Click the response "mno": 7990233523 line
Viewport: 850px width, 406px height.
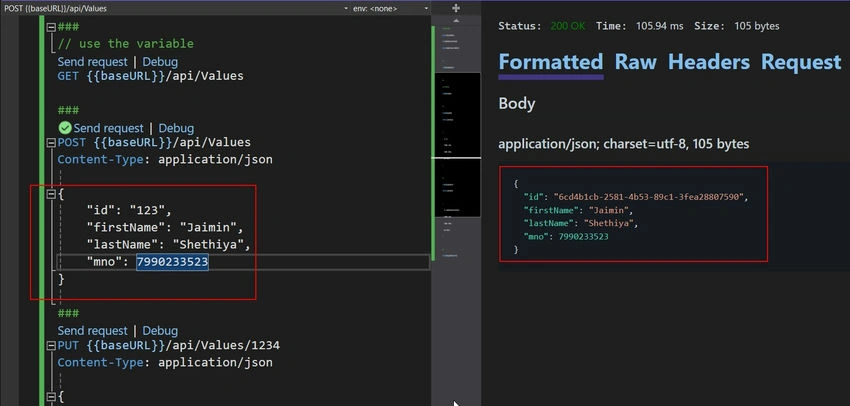tap(566, 236)
